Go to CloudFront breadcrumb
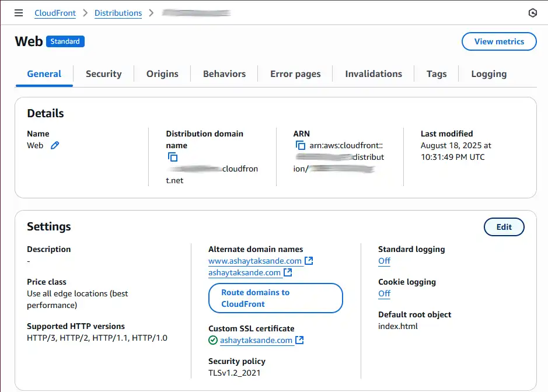Viewport: 548px width, 392px height. pyautogui.click(x=55, y=13)
